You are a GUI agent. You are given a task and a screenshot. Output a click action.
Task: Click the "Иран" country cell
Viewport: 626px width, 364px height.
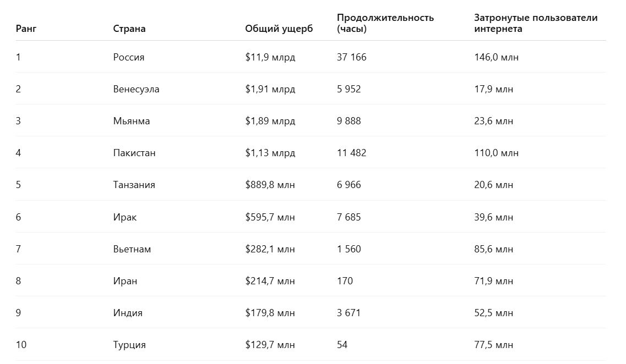[125, 281]
